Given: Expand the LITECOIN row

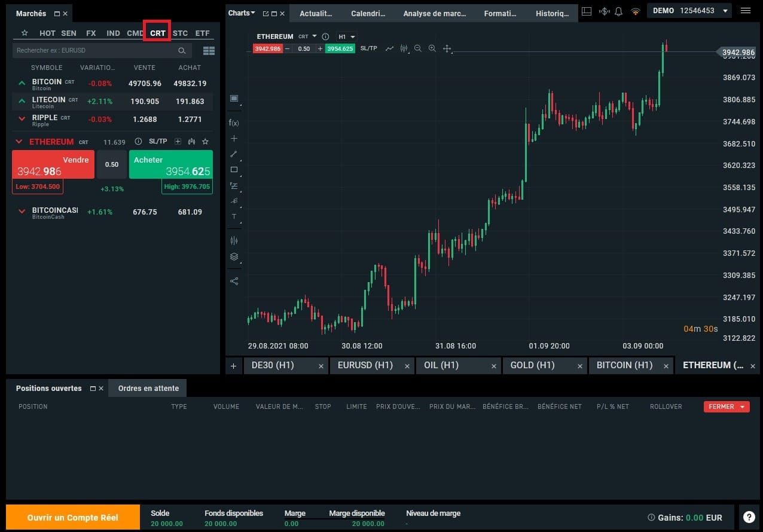Looking at the screenshot, I should 22,101.
